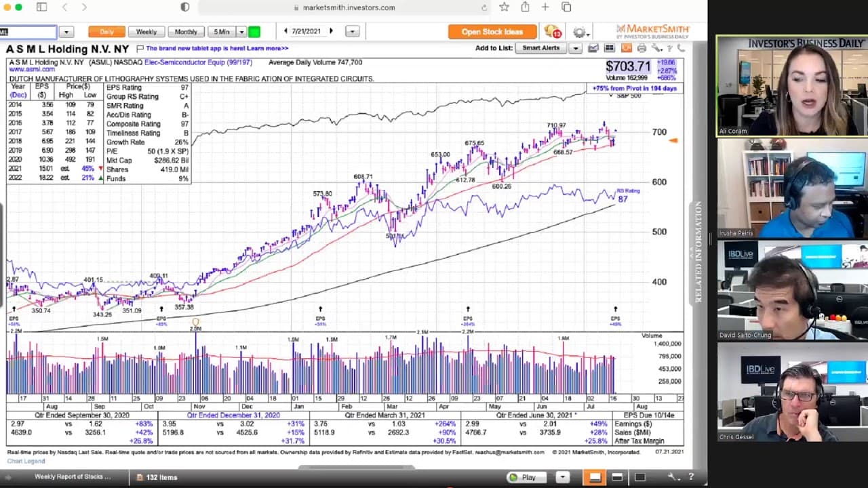868x488 pixels.
Task: Add the page to browser bookmarks star
Action: coord(504,7)
